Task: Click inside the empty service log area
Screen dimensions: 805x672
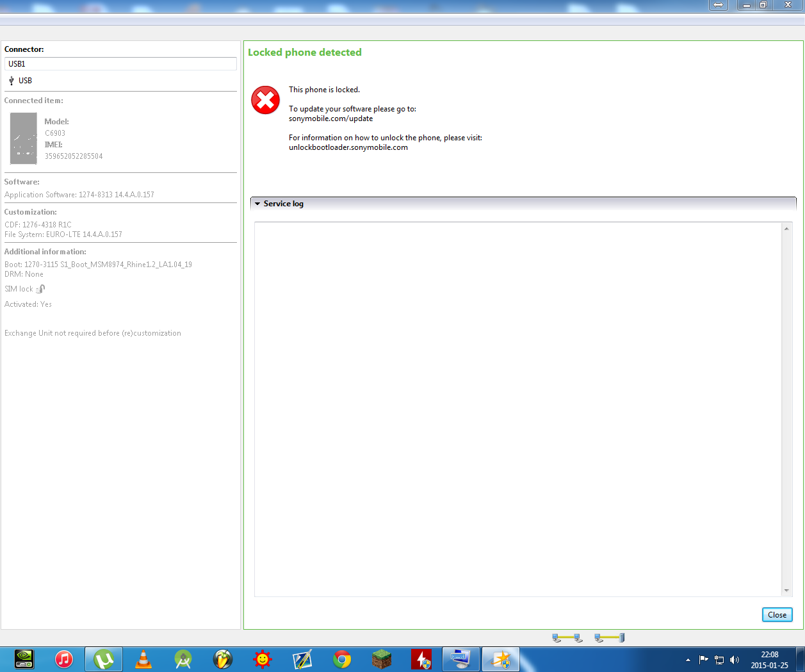Action: point(518,409)
